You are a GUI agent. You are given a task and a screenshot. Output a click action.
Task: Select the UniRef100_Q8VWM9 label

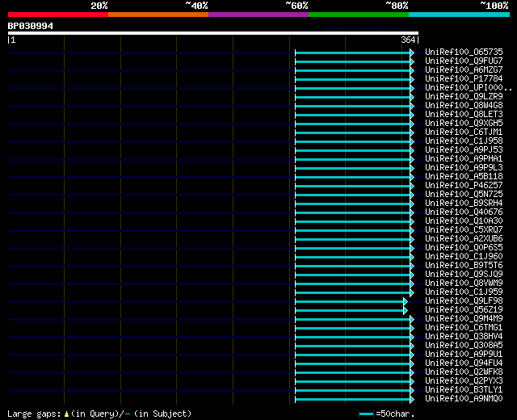coord(464,283)
